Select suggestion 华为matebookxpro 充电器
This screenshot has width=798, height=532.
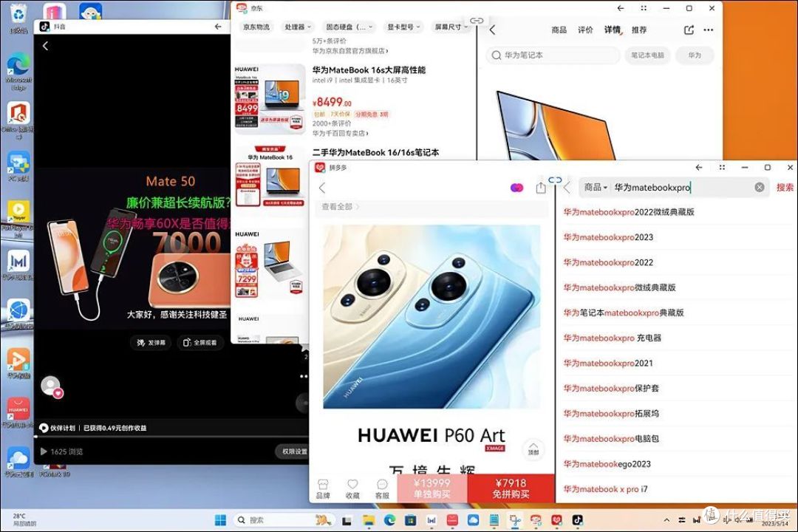point(613,338)
